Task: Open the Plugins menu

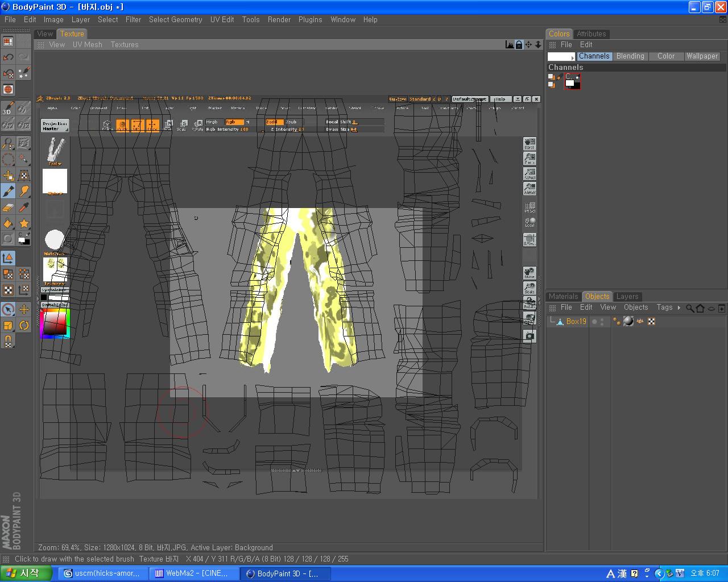Action: 310,19
